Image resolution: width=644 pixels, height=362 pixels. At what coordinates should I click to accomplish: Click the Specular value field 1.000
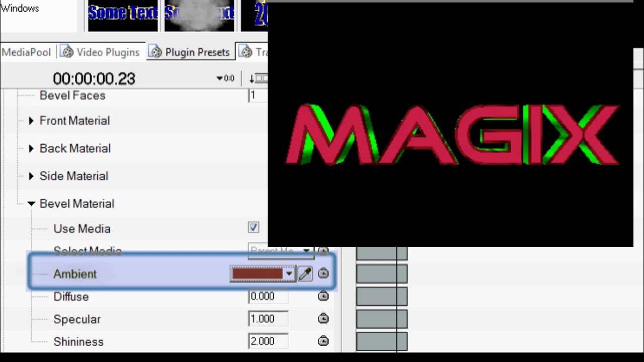tap(268, 319)
